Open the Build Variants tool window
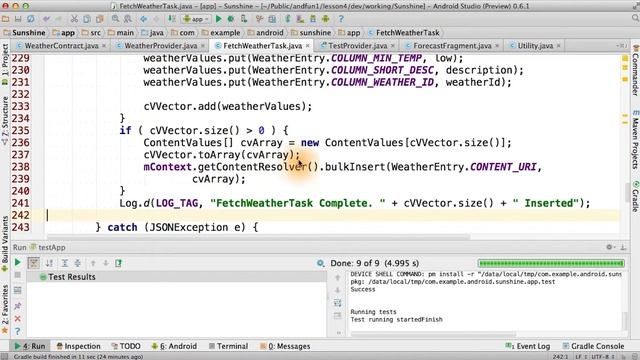 pos(4,244)
